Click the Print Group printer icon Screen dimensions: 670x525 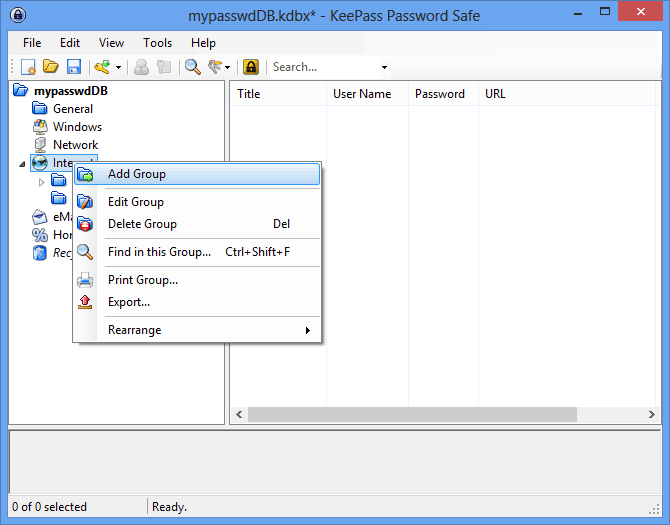[x=85, y=280]
